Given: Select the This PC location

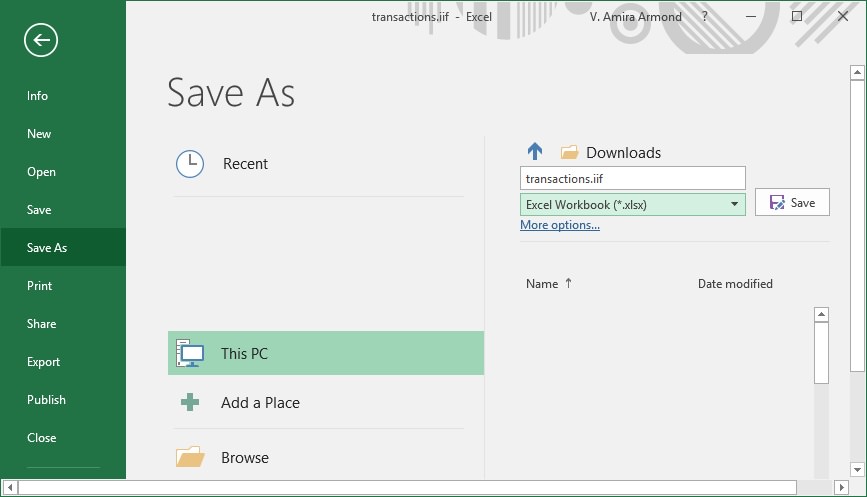Looking at the screenshot, I should click(x=326, y=353).
